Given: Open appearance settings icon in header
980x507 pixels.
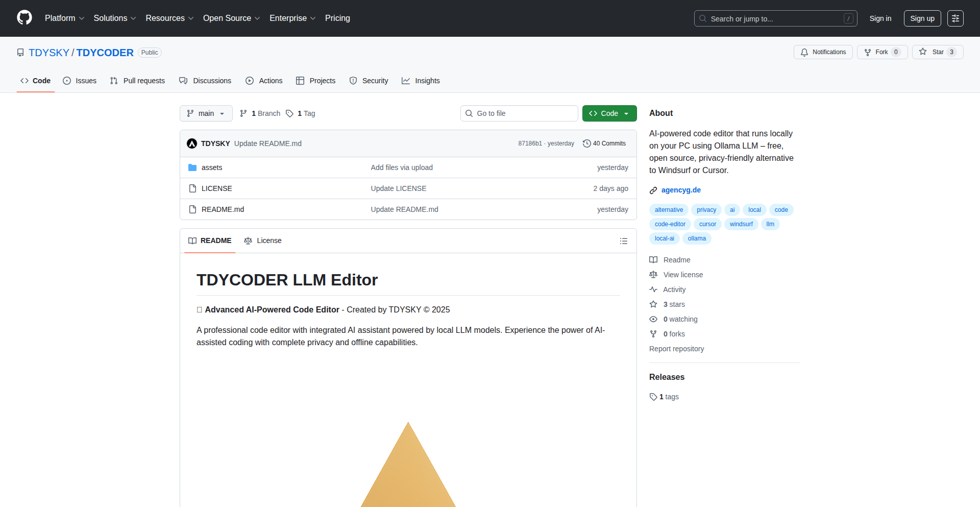Looking at the screenshot, I should 955,18.
